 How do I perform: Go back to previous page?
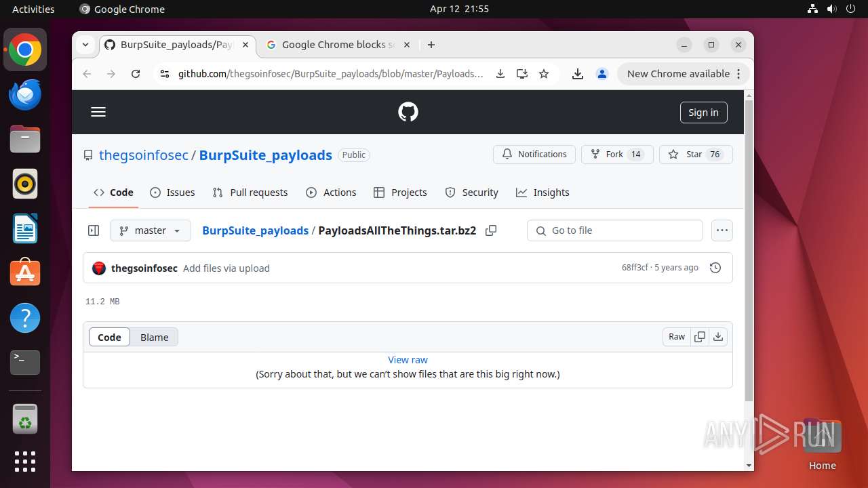pos(87,74)
